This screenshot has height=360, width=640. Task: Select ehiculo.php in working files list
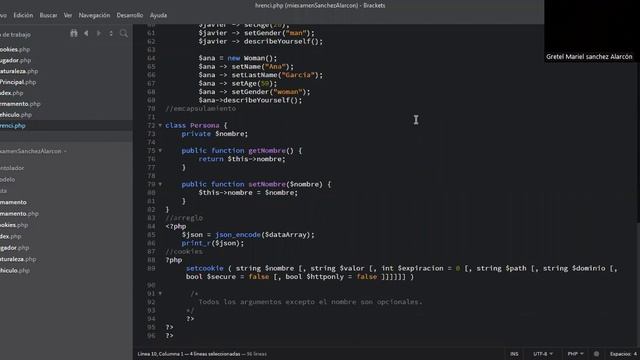point(16,115)
